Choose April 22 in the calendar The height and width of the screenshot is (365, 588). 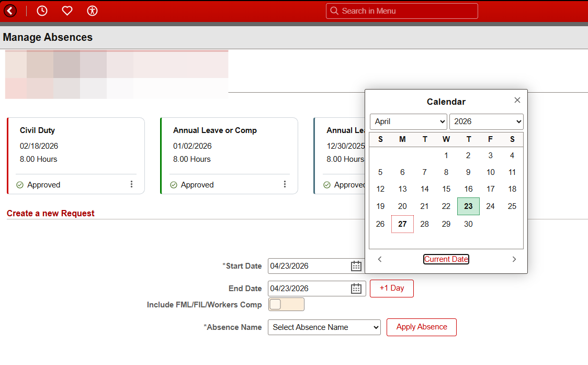click(446, 206)
